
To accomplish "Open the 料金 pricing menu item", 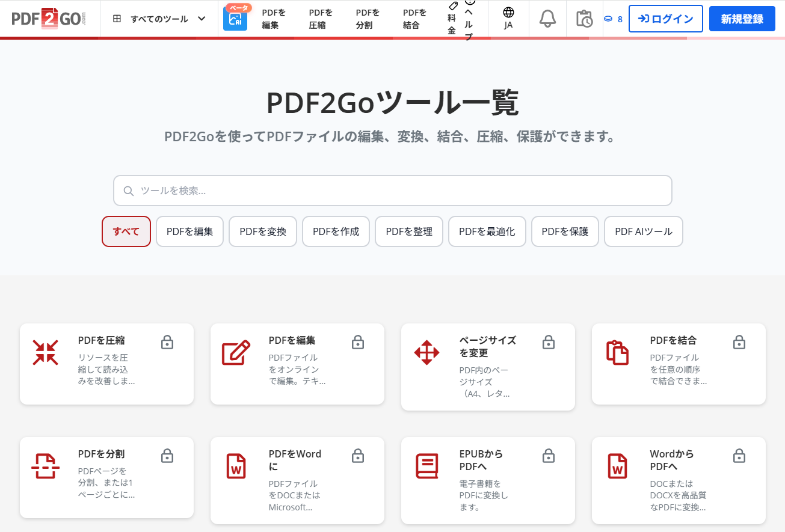I will [x=451, y=19].
